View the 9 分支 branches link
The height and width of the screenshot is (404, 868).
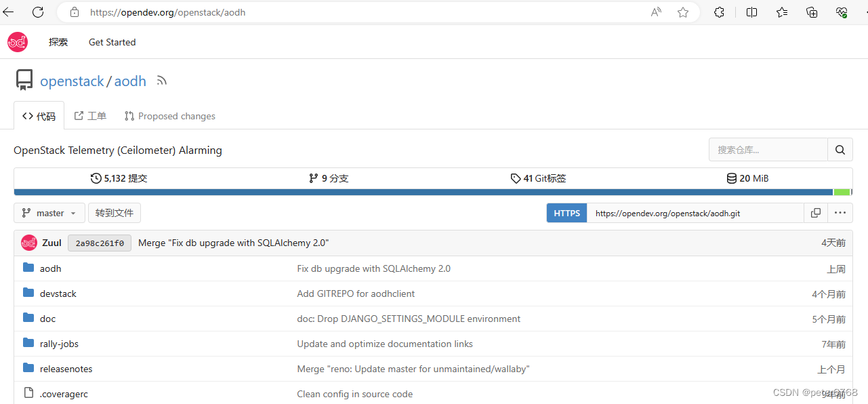click(x=329, y=178)
